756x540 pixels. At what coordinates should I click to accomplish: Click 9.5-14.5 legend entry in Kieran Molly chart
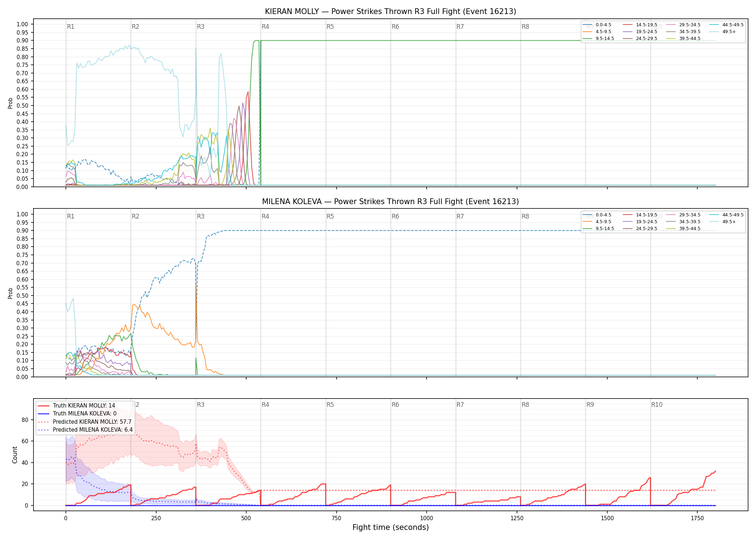click(598, 39)
